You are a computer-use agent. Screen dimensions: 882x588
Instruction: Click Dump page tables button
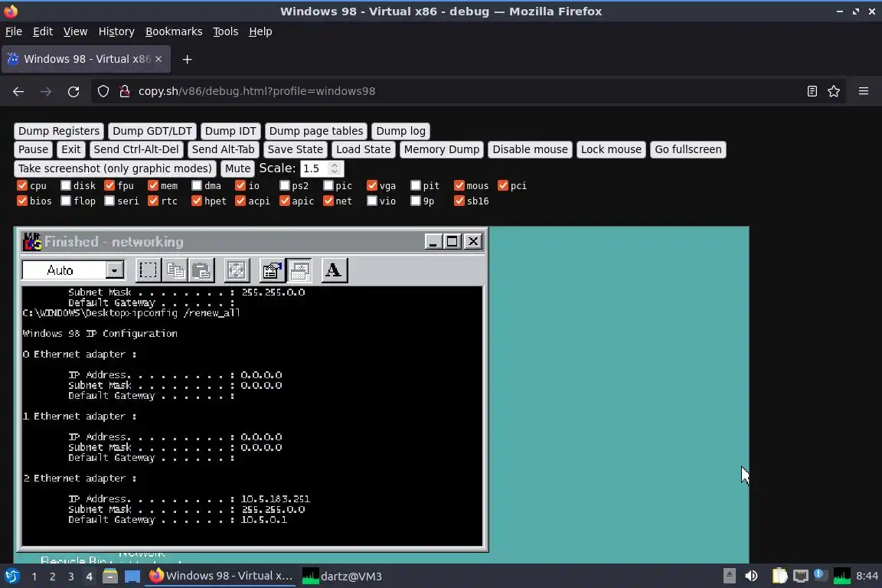(x=316, y=131)
